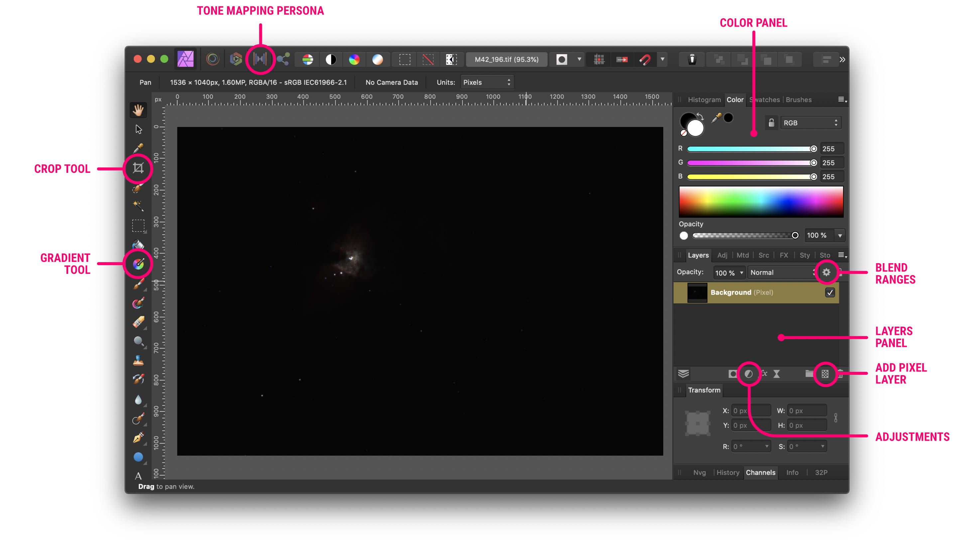Screen dimensions: 980x543
Task: Open Layers panel opacity 100 % dropdown
Action: tap(729, 272)
